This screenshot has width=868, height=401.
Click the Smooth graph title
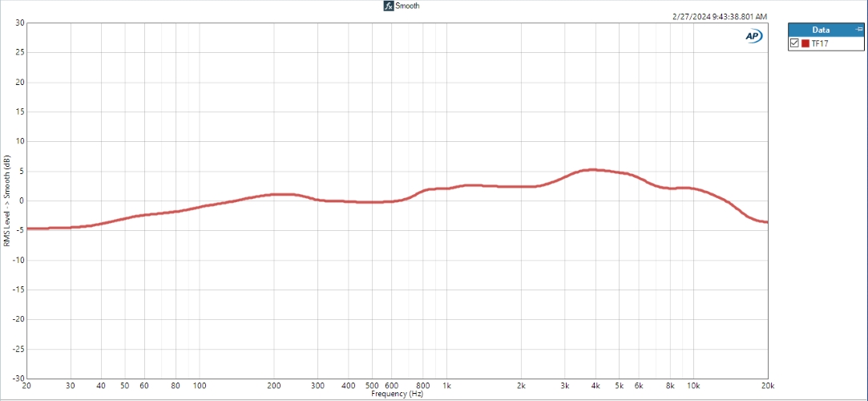(x=407, y=6)
